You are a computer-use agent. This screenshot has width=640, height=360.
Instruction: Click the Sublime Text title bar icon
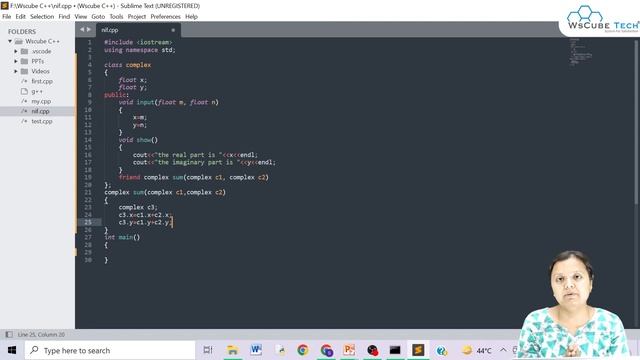(x=5, y=6)
